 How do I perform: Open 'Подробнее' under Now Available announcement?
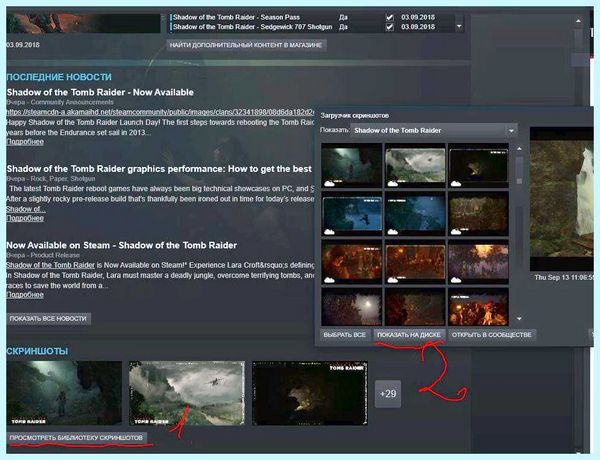click(x=25, y=142)
